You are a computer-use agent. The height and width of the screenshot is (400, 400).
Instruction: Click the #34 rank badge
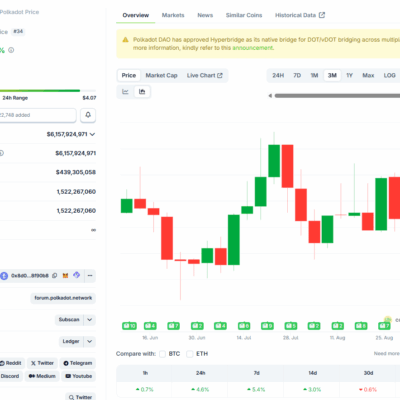(x=18, y=32)
